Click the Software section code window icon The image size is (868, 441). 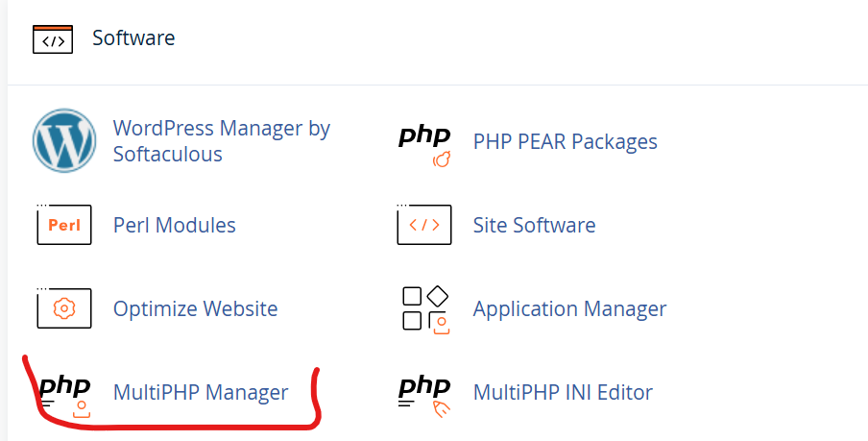[x=52, y=38]
